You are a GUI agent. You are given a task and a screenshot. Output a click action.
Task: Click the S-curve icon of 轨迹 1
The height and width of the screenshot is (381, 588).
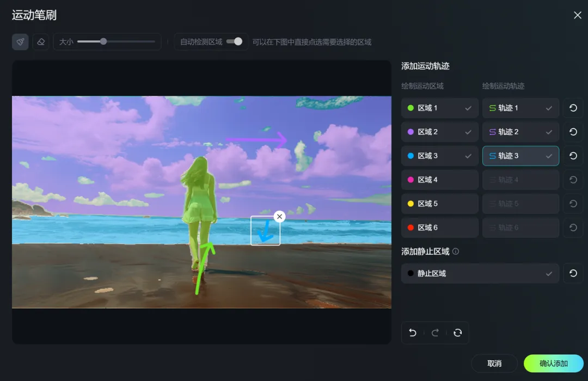pyautogui.click(x=492, y=108)
